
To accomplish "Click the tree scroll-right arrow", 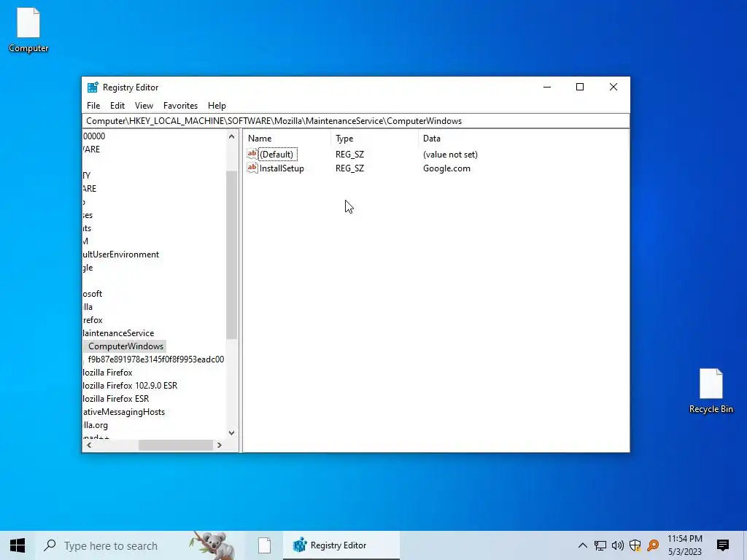I will pyautogui.click(x=219, y=446).
